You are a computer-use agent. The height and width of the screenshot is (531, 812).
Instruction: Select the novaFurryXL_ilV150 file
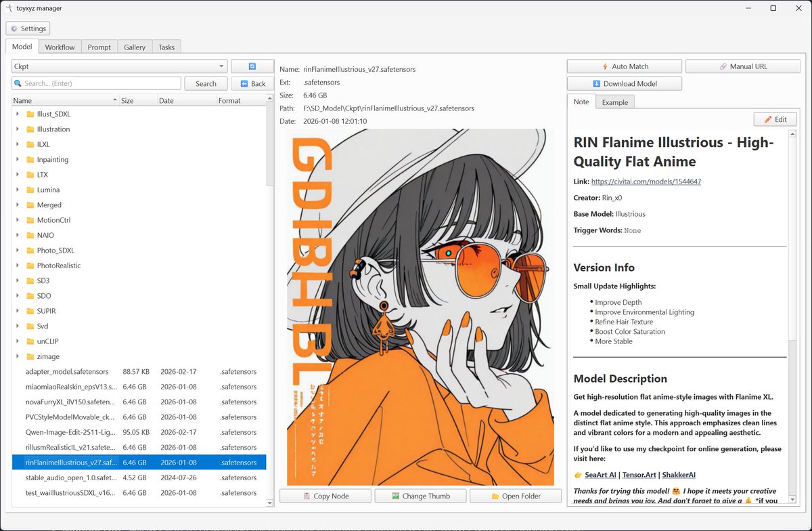[x=139, y=402]
